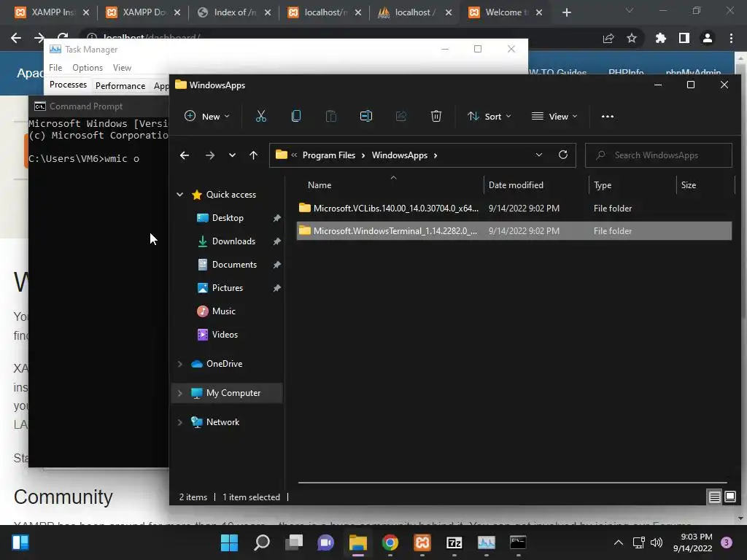Image resolution: width=747 pixels, height=560 pixels.
Task: Collapse the Quick access tree node
Action: pos(179,194)
